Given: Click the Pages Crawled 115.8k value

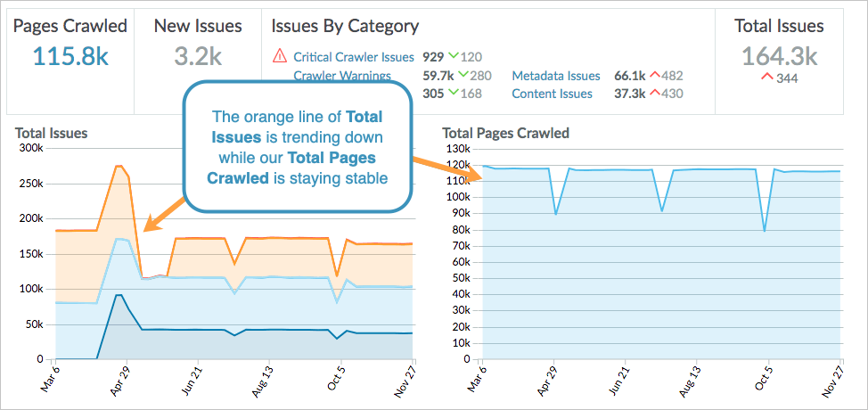Looking at the screenshot, I should [x=70, y=56].
